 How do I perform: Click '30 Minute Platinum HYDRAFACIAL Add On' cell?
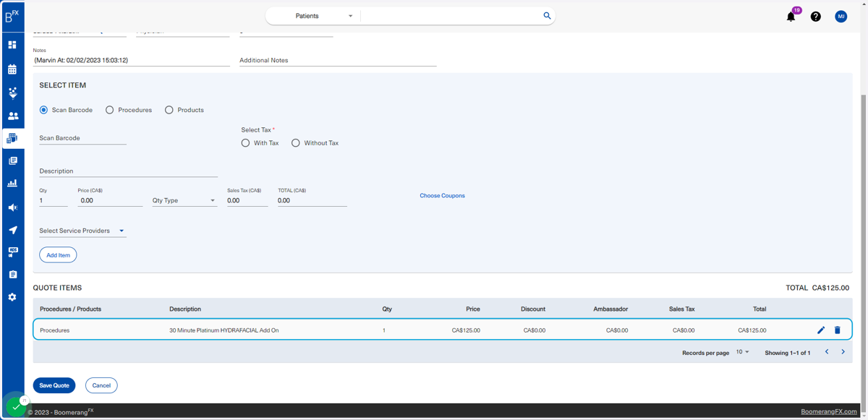(224, 330)
